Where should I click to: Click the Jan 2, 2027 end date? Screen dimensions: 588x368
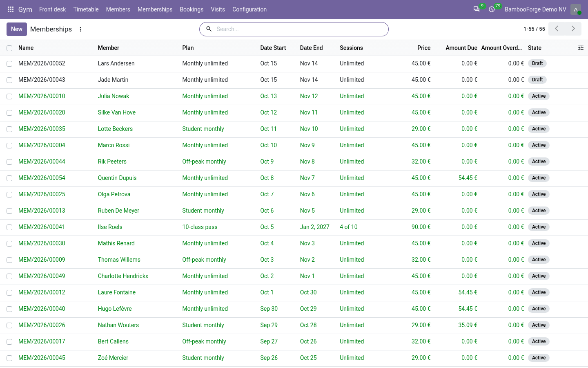[x=314, y=227]
